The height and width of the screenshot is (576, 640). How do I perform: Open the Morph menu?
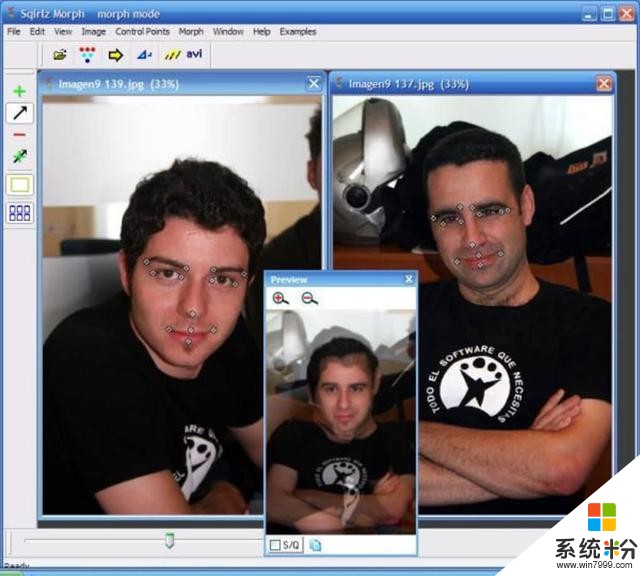pos(191,31)
